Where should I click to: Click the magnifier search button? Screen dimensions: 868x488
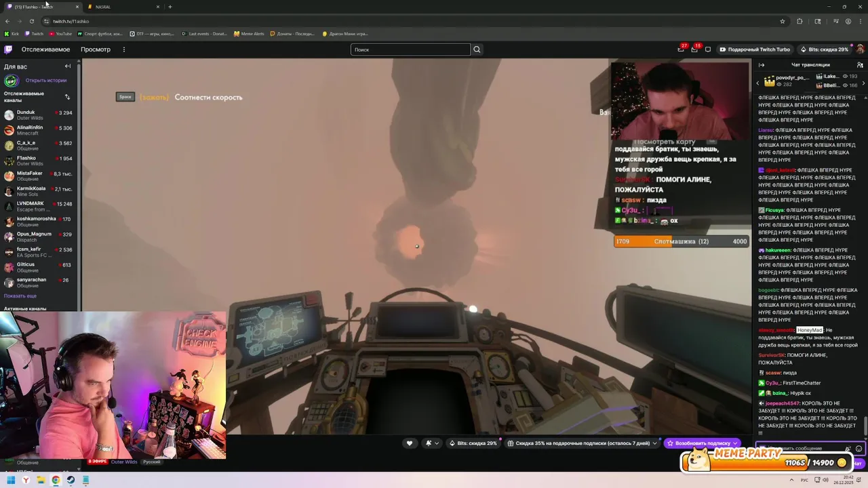(477, 49)
